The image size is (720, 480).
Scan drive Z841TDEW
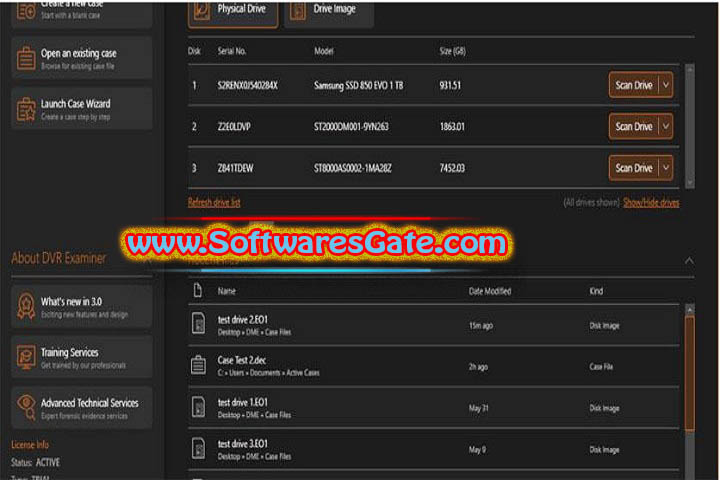click(x=634, y=168)
